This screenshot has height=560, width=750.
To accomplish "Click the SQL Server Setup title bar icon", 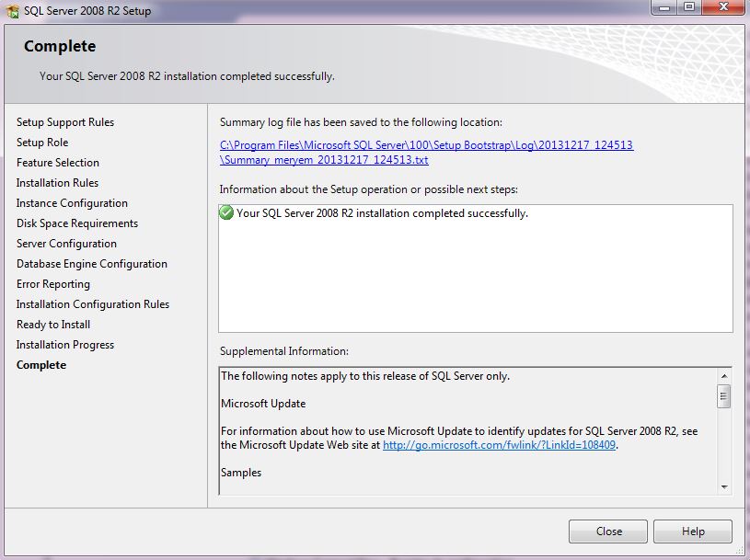I will click(x=13, y=10).
